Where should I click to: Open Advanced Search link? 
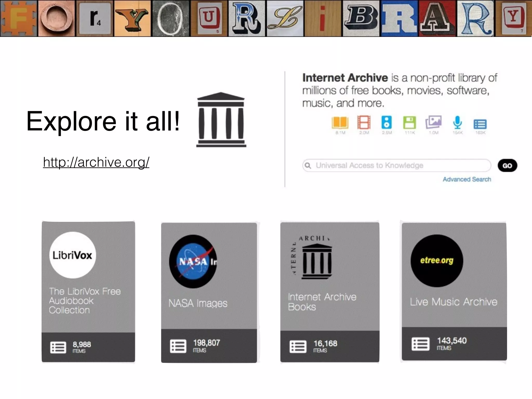(x=467, y=179)
